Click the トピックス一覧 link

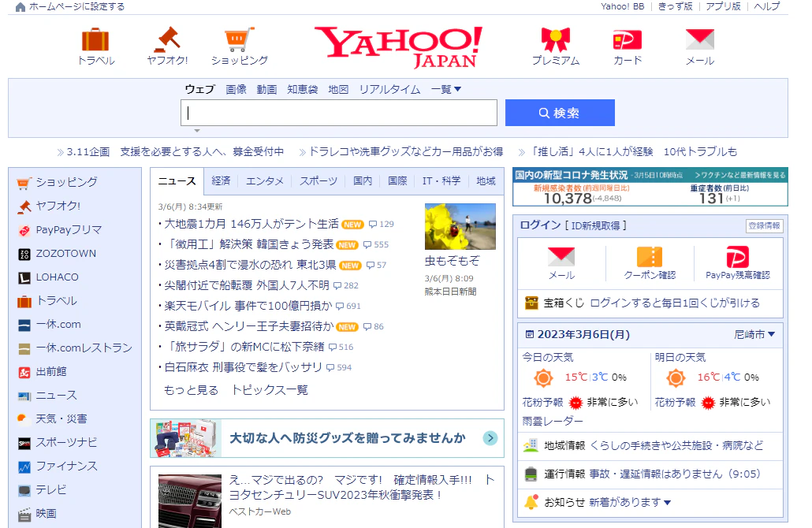tap(270, 390)
